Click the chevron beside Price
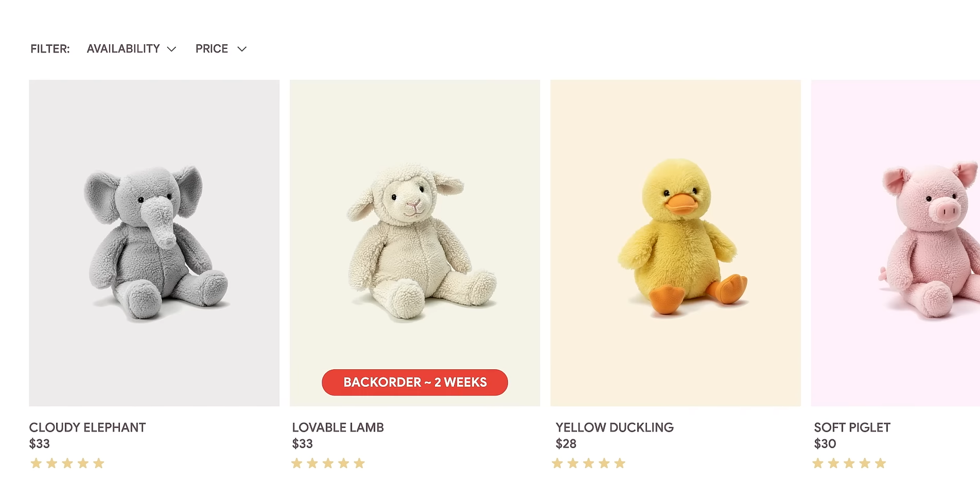This screenshot has width=980, height=481. 242,49
